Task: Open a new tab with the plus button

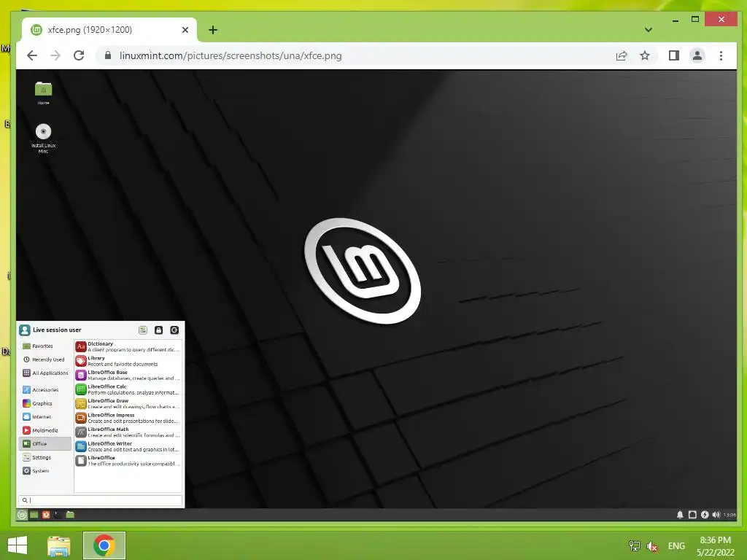Action: (213, 30)
